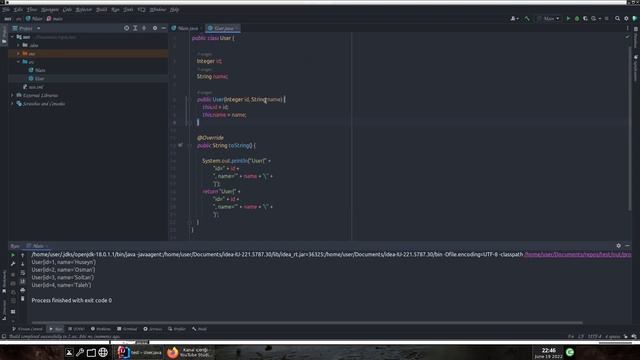The image size is (640, 360).
Task: Hide the Project panel with minus icon
Action: pyautogui.click(x=164, y=28)
